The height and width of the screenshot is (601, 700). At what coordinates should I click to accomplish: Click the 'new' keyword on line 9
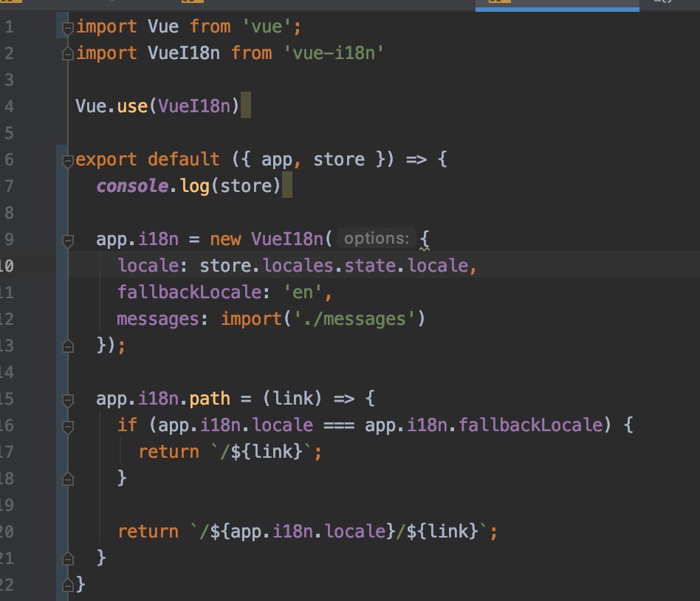[225, 239]
